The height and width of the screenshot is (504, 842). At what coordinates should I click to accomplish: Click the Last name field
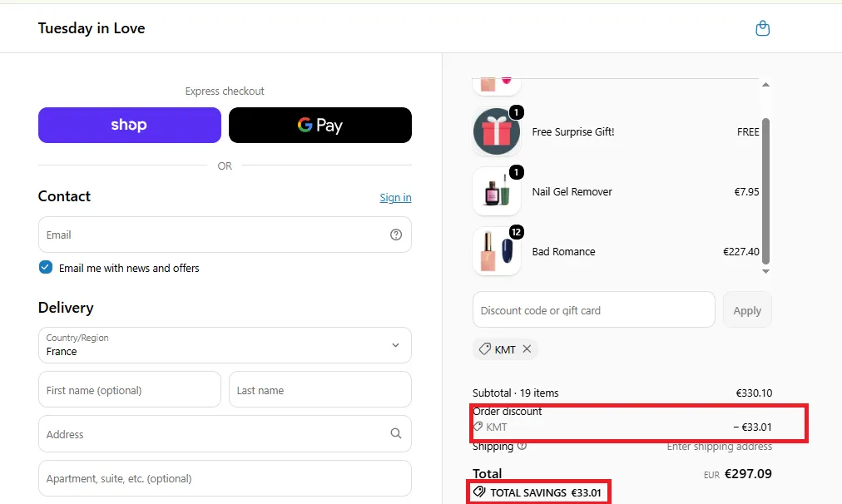[x=320, y=390]
